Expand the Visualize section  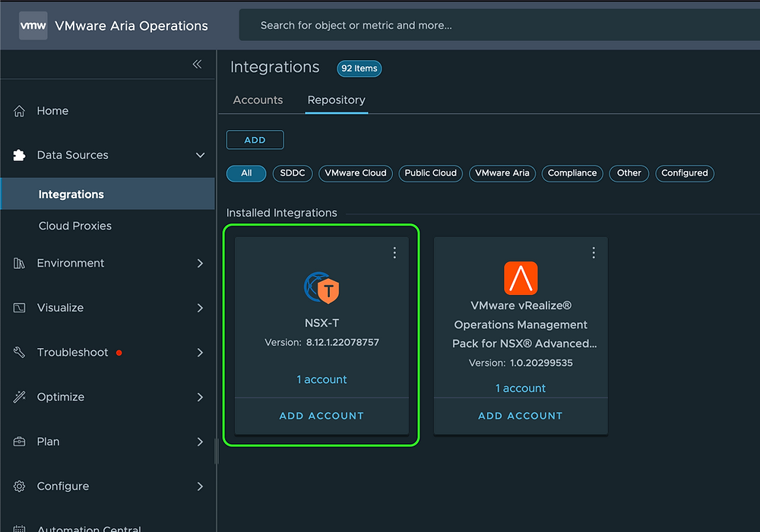click(200, 308)
